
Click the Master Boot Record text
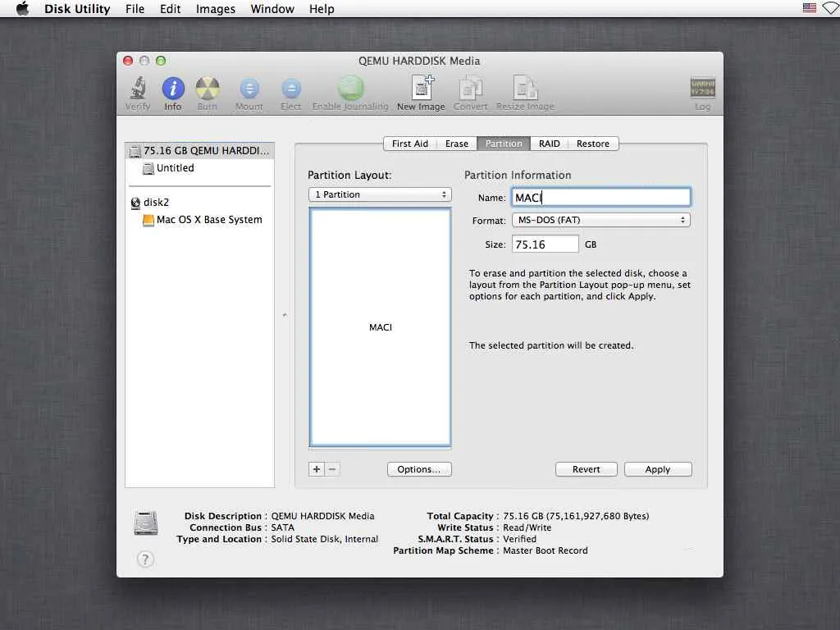[x=546, y=550]
